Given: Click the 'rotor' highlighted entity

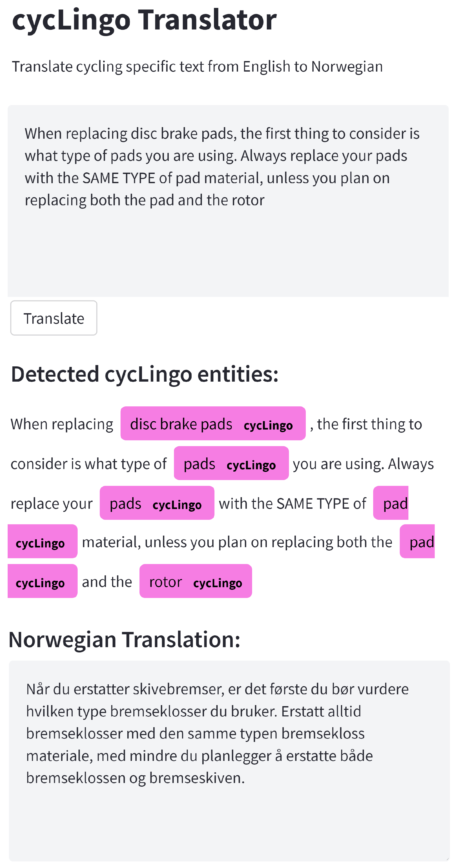Looking at the screenshot, I should [x=166, y=582].
